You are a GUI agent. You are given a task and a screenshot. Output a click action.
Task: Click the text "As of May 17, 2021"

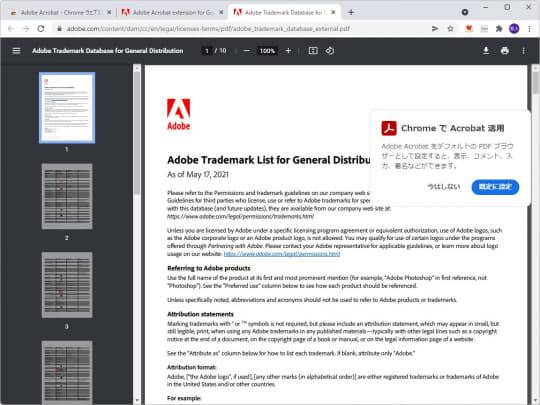click(198, 175)
